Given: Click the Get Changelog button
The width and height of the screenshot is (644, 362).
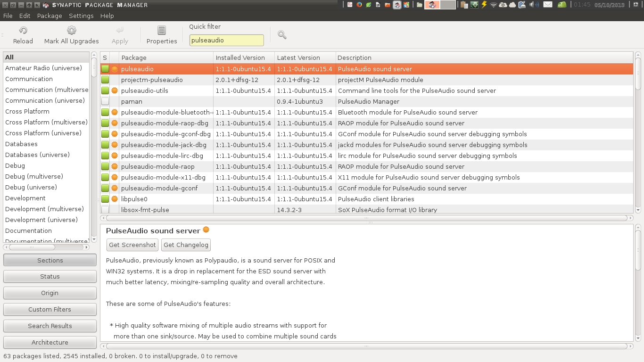Looking at the screenshot, I should pos(186,245).
